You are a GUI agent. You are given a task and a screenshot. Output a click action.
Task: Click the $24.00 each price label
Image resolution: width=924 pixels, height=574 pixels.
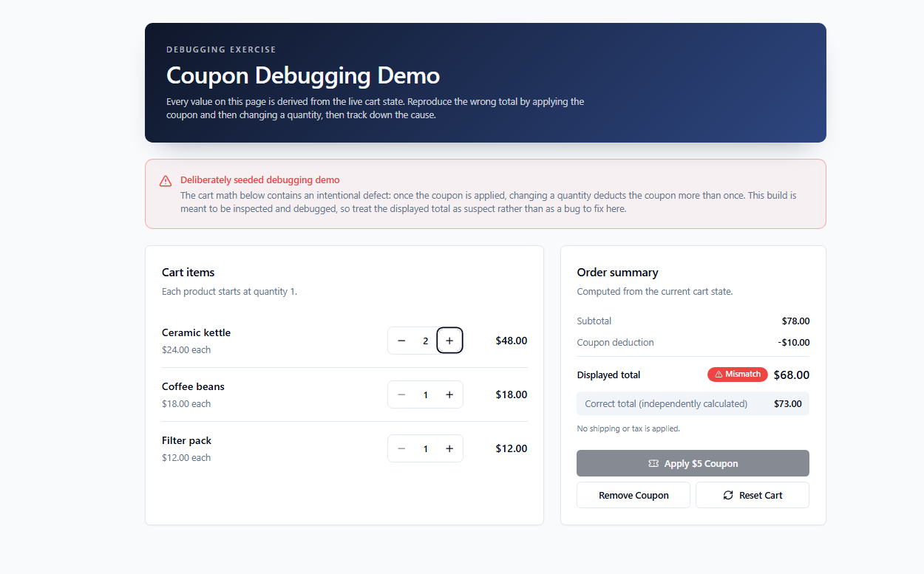point(186,349)
